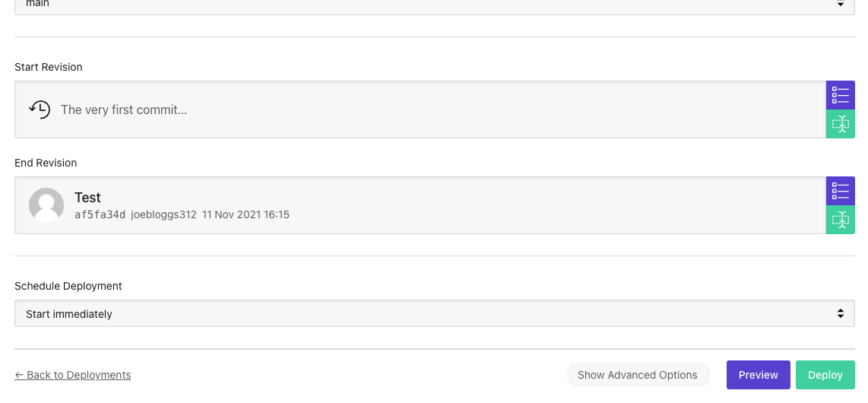Screen dimensions: 868x403
Task: Open the main branch dropdown
Action: pyautogui.click(x=434, y=5)
